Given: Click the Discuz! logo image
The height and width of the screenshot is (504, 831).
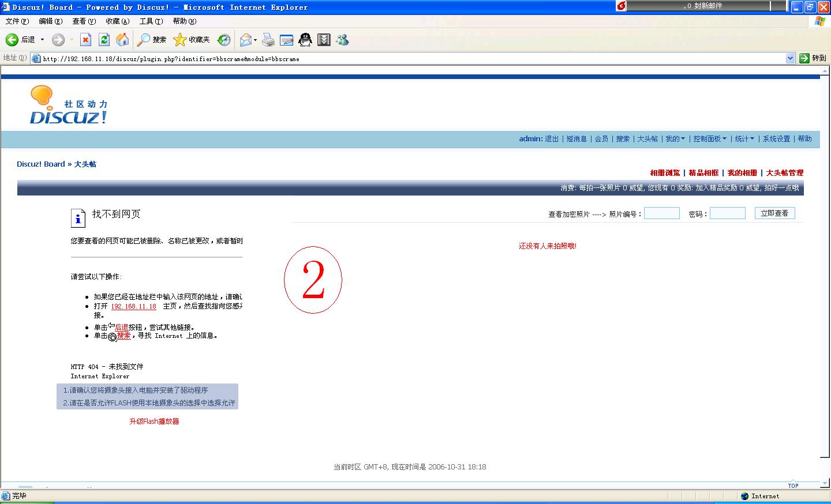Looking at the screenshot, I should [69, 105].
